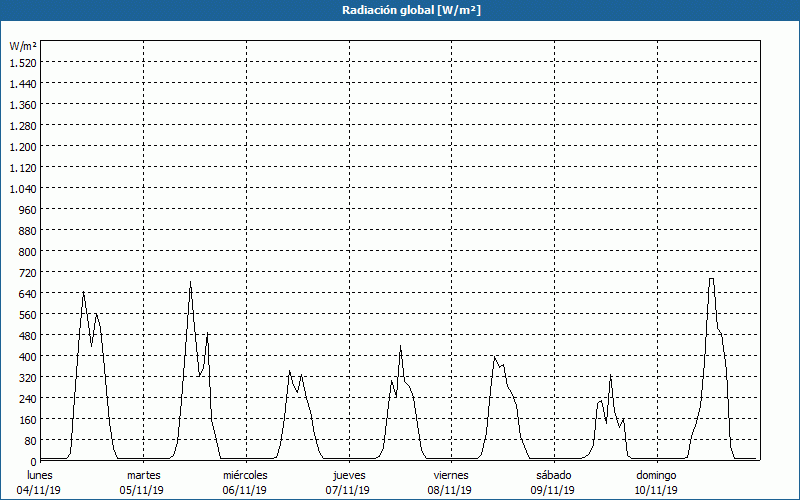Click the 480 y-axis value
This screenshot has height=500, width=800.
[29, 336]
